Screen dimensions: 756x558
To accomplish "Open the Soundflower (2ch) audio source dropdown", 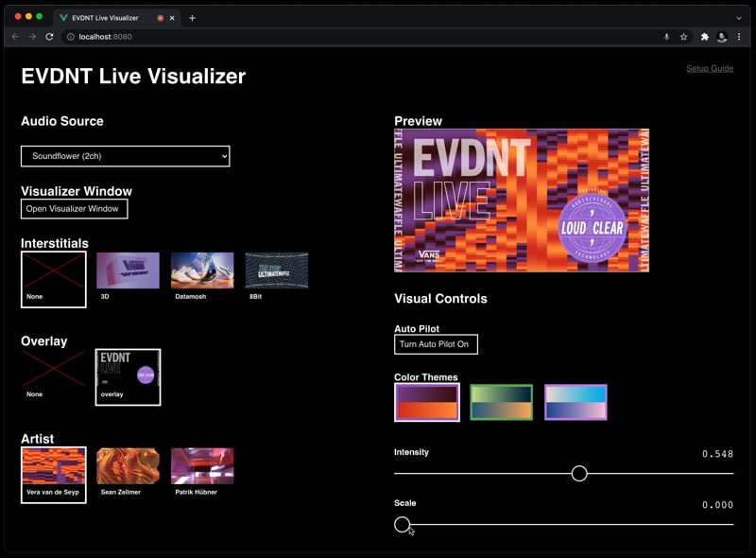I will tap(126, 156).
